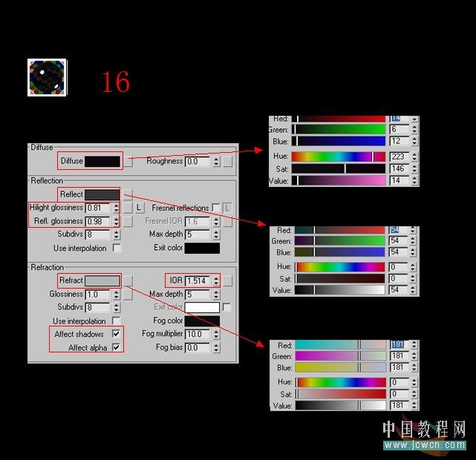Toggle the refraction Exit color checkbox
The height and width of the screenshot is (460, 476).
point(226,307)
